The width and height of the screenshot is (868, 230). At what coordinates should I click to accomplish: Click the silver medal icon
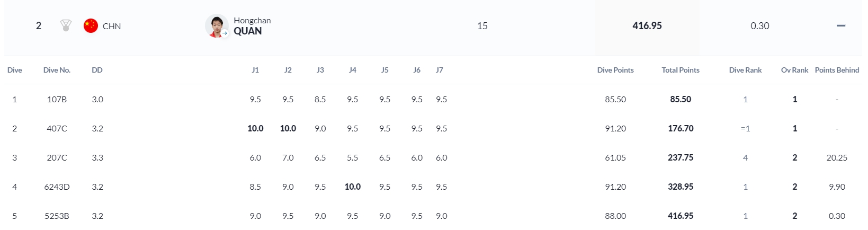[66, 25]
